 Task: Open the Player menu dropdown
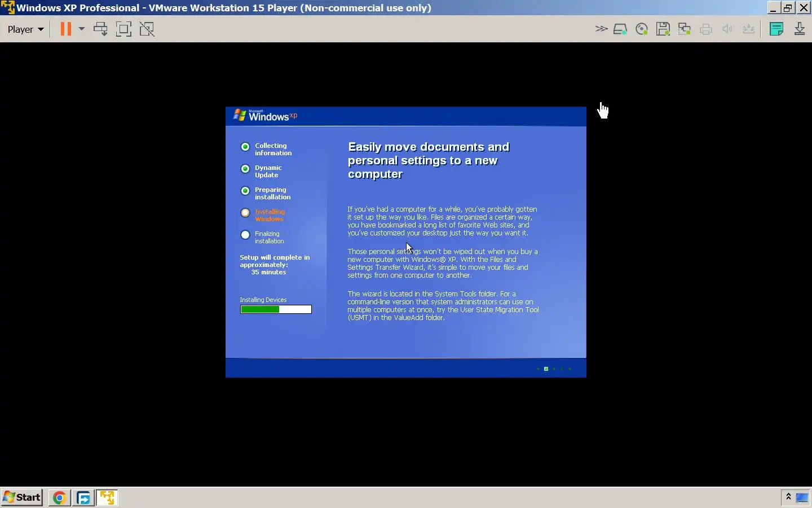[25, 29]
